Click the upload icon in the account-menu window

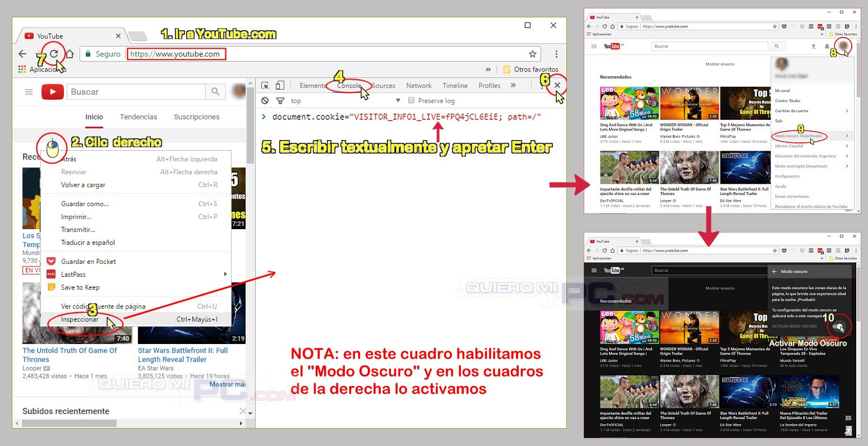coord(814,47)
